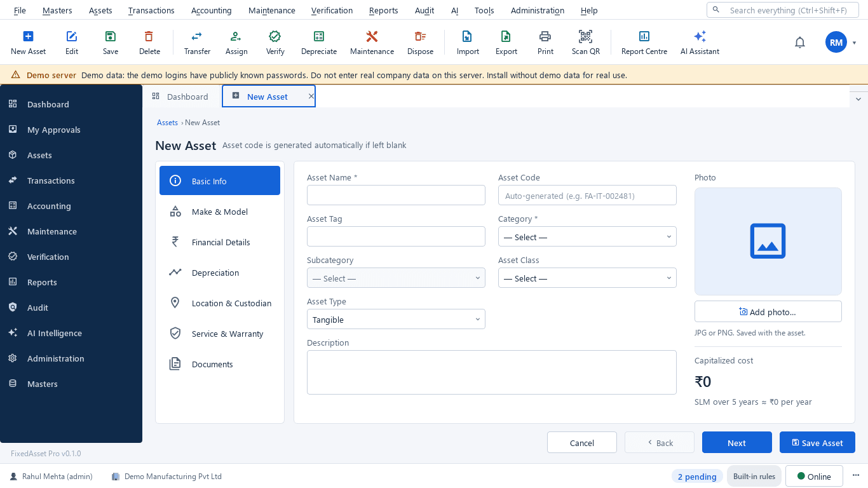Switch to the Dashboard tab

[x=181, y=97]
